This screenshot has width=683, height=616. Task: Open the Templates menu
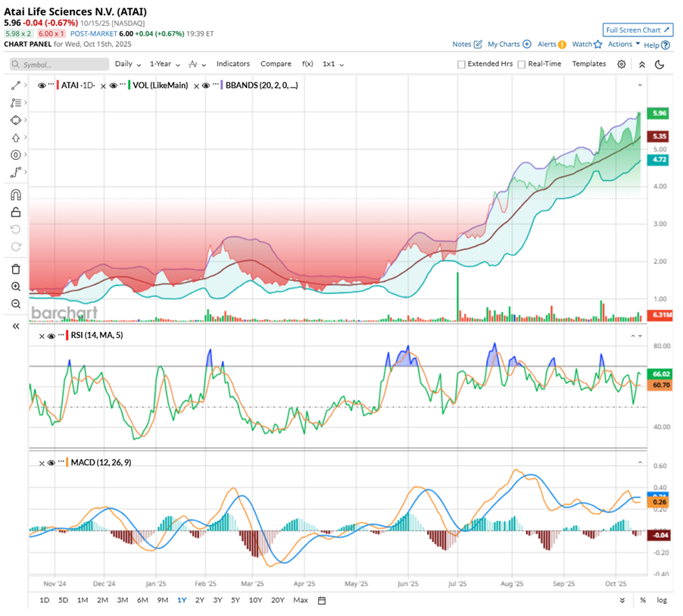(x=589, y=64)
